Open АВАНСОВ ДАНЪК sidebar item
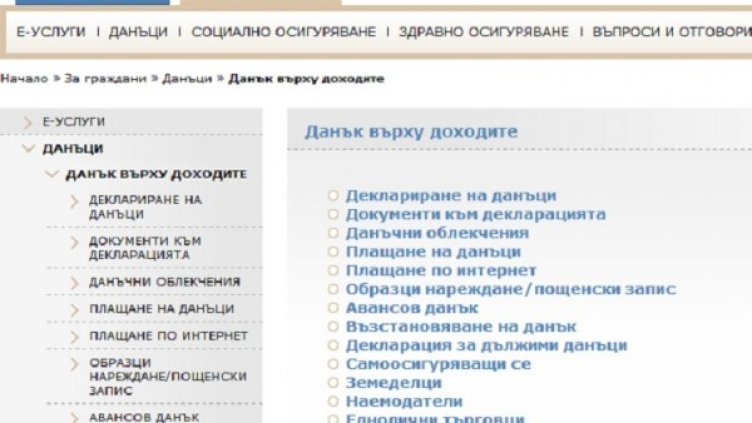752x423 pixels. click(x=144, y=417)
